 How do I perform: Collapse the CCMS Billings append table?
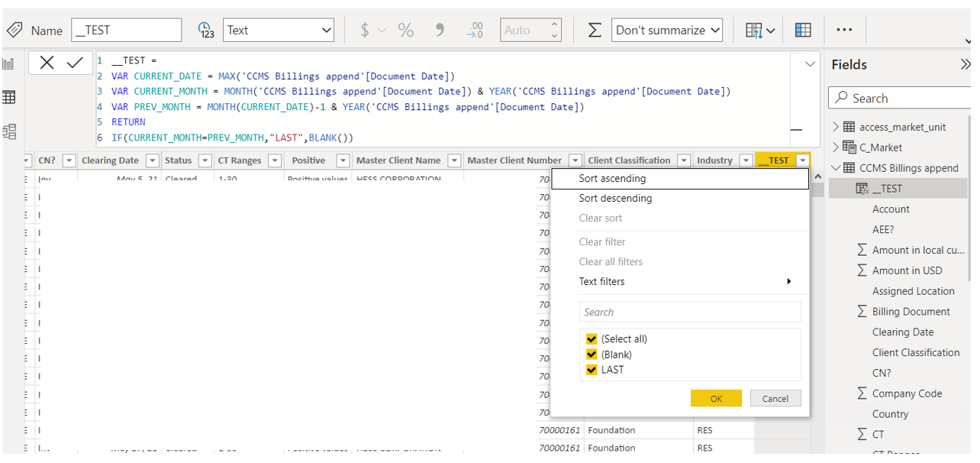click(836, 168)
